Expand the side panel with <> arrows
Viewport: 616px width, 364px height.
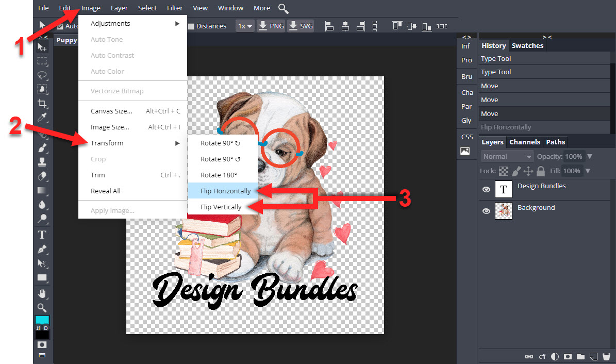pos(467,37)
